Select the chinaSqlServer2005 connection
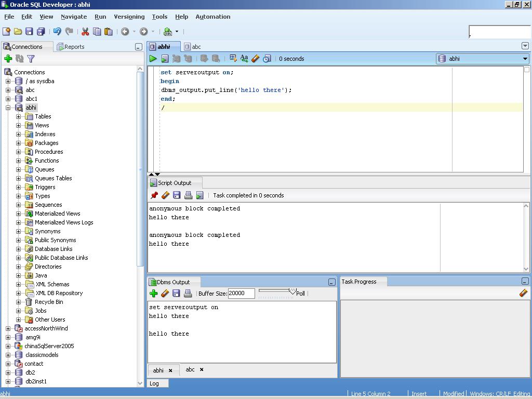Screen dimensions: 532x399 (x=49, y=346)
